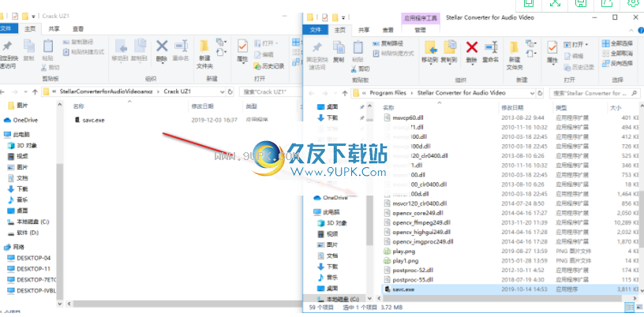Open Manage (管理) tab in Stellar Converter window

click(420, 30)
